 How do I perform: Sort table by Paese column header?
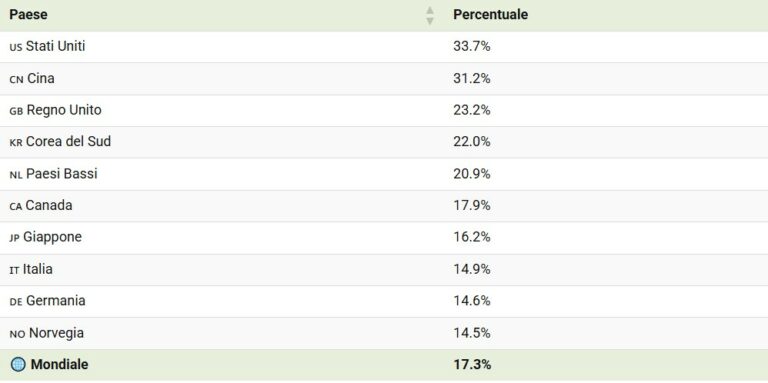click(28, 15)
